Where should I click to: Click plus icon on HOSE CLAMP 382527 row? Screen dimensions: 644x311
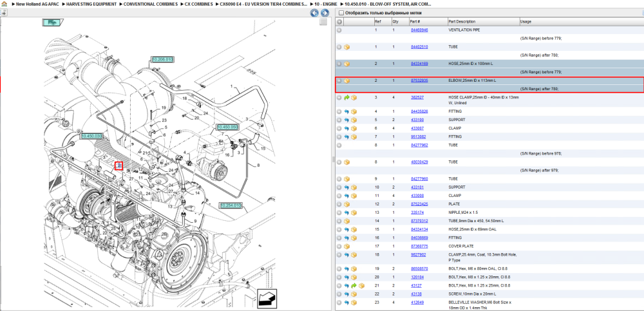[339, 97]
